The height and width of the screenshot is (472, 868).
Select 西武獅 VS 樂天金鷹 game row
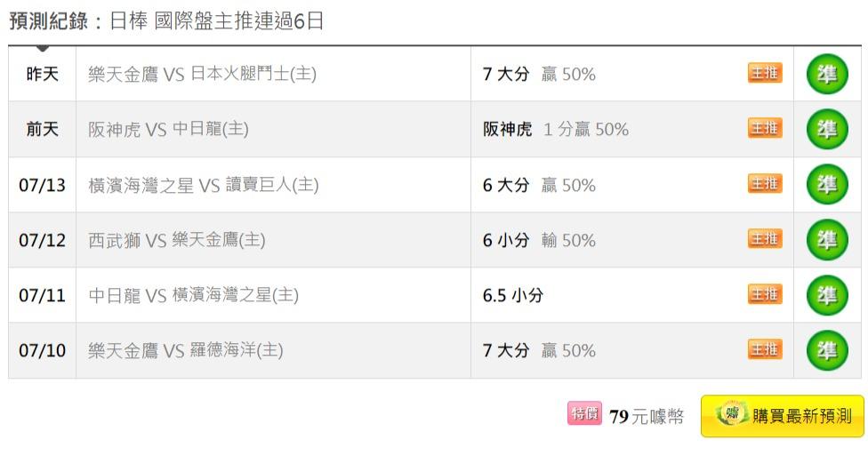pos(435,240)
